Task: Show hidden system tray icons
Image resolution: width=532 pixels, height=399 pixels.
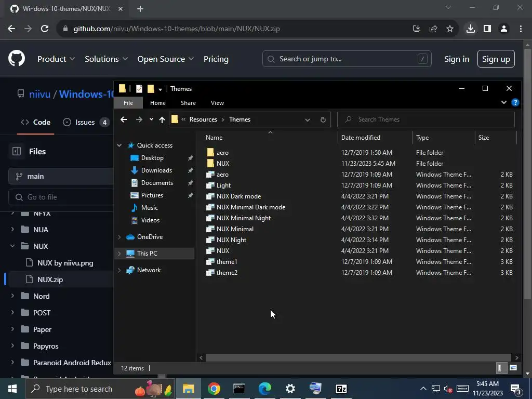Action: [x=423, y=389]
